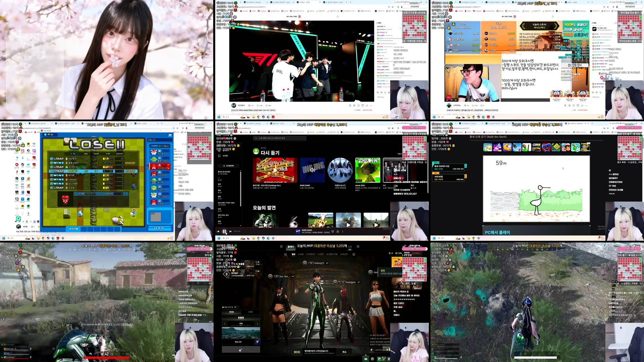This screenshot has height=362, width=644.
Task: Create a new playlist with 새 재생목록
Action: point(228,166)
